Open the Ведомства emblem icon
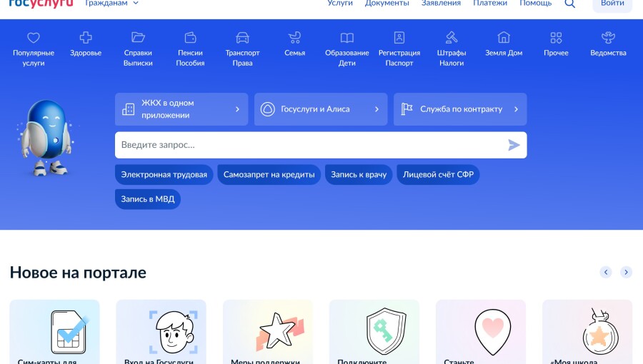Screen dimensions: 643x364 click(608, 38)
